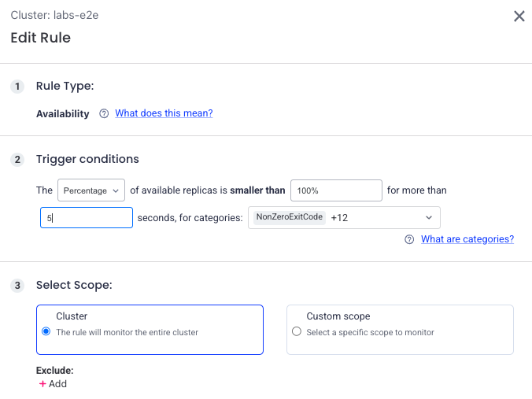Click the Percentage dropdown chevron arrow
The width and height of the screenshot is (532, 399).
(116, 190)
